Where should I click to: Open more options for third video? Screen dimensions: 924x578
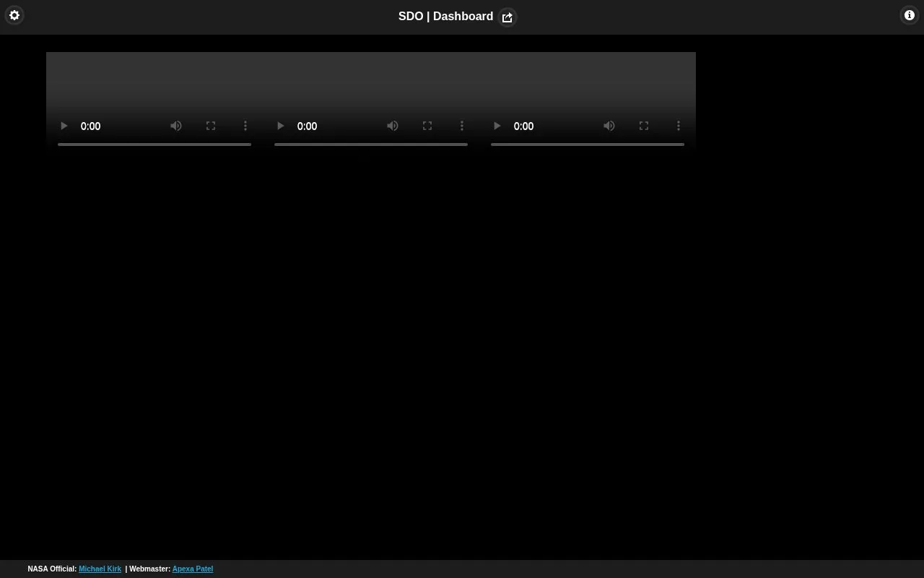pos(679,126)
